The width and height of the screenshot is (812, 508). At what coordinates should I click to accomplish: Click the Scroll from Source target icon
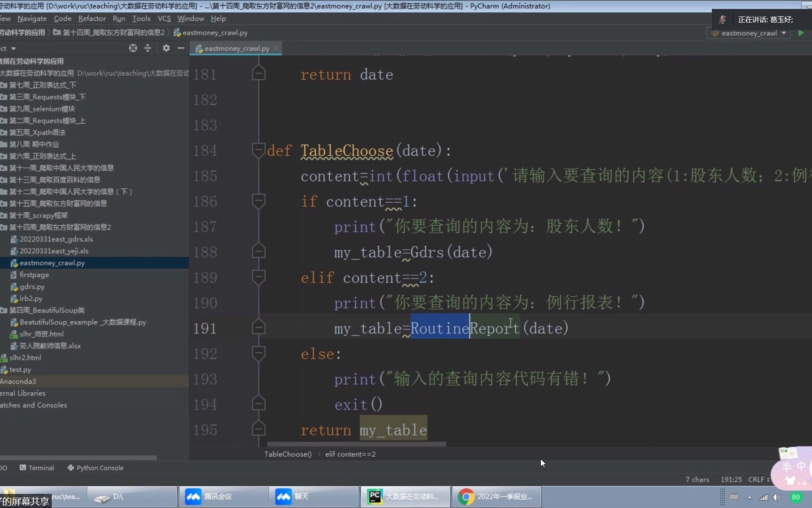[133, 48]
